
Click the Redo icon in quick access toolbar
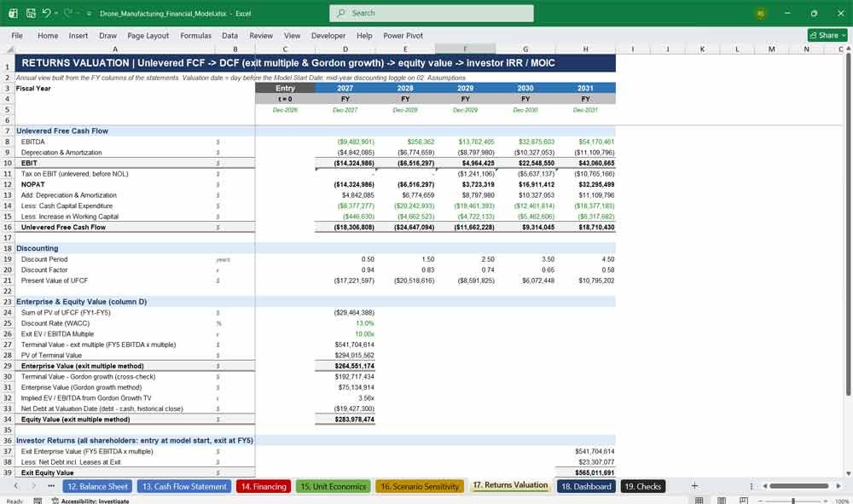coord(68,13)
